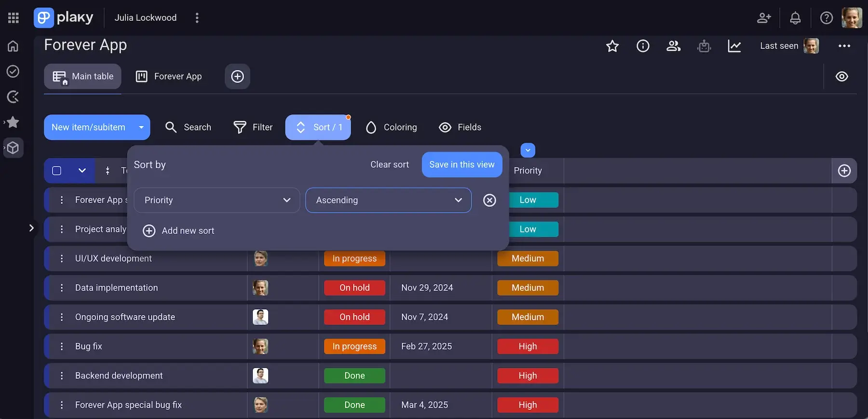This screenshot has height=419, width=868.
Task: Click Save in this view
Action: [462, 164]
